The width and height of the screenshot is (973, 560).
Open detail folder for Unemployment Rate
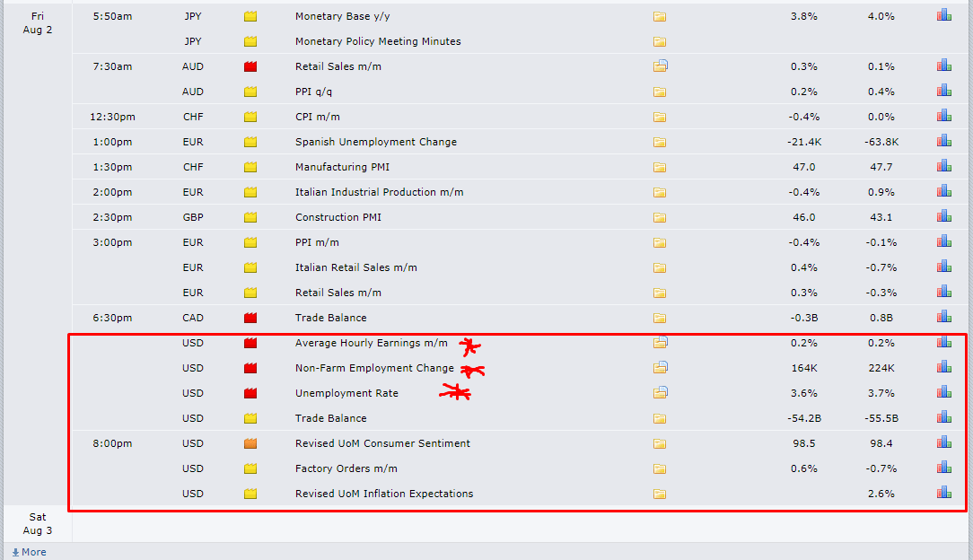point(661,392)
